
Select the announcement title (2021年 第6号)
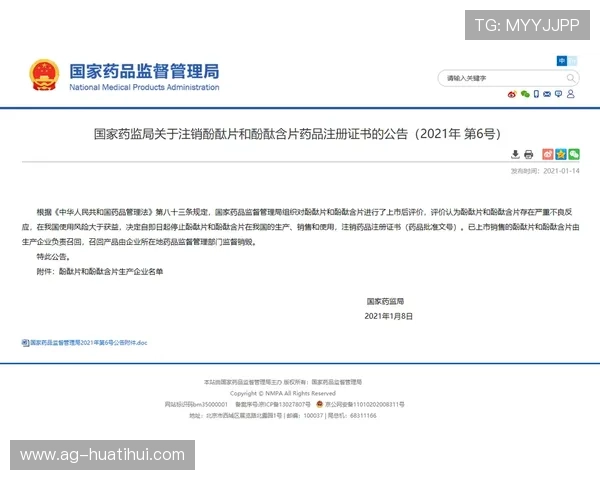(x=297, y=134)
